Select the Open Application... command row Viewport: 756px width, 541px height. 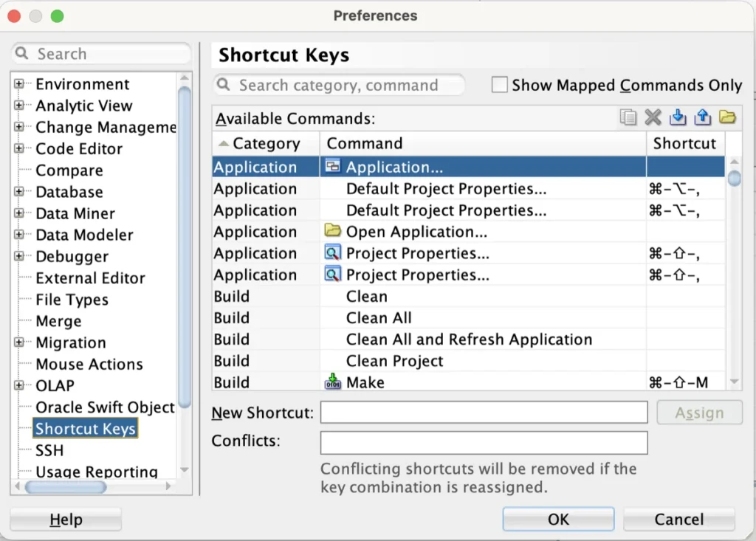click(468, 232)
